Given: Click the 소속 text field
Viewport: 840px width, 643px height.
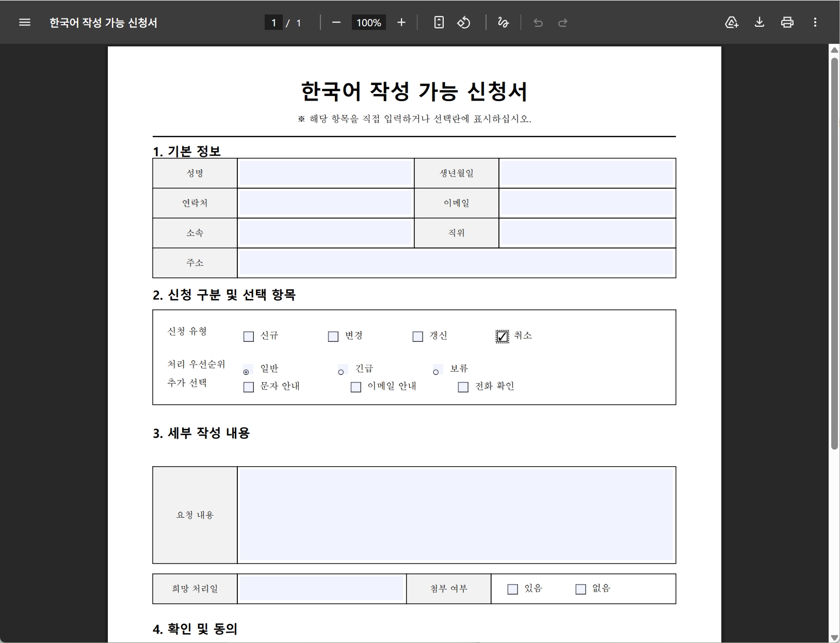Looking at the screenshot, I should (x=326, y=233).
